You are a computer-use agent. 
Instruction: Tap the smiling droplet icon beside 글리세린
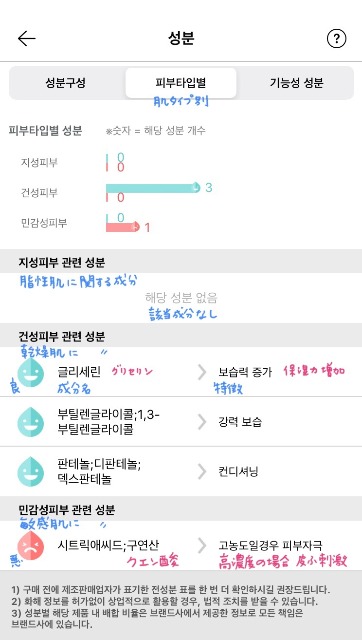(x=31, y=372)
